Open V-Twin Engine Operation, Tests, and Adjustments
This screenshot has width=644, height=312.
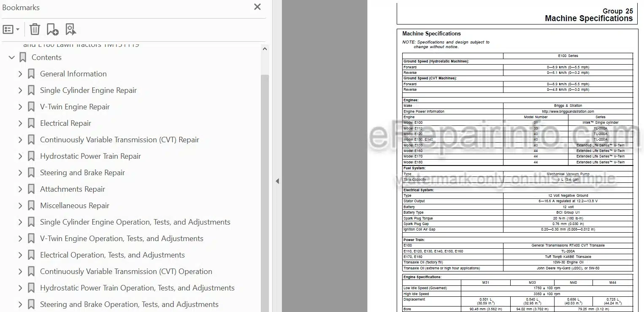122,239
